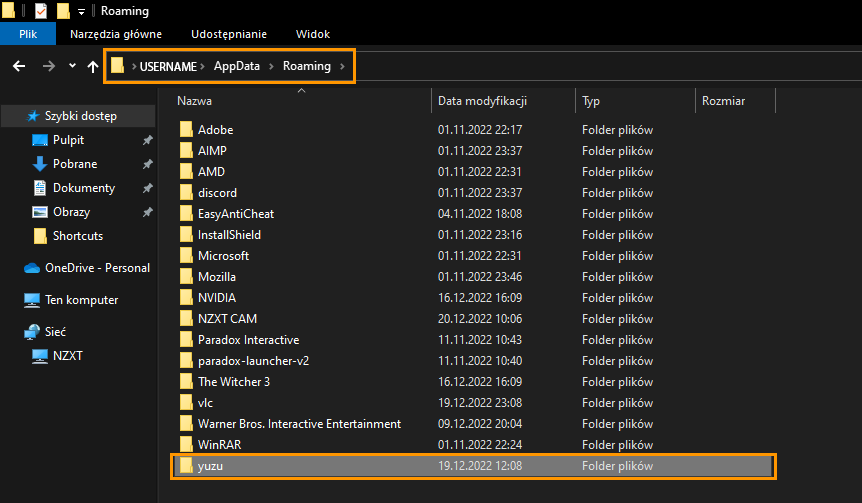Click the Forward navigation arrow
Image resolution: width=862 pixels, height=503 pixels.
[x=49, y=67]
